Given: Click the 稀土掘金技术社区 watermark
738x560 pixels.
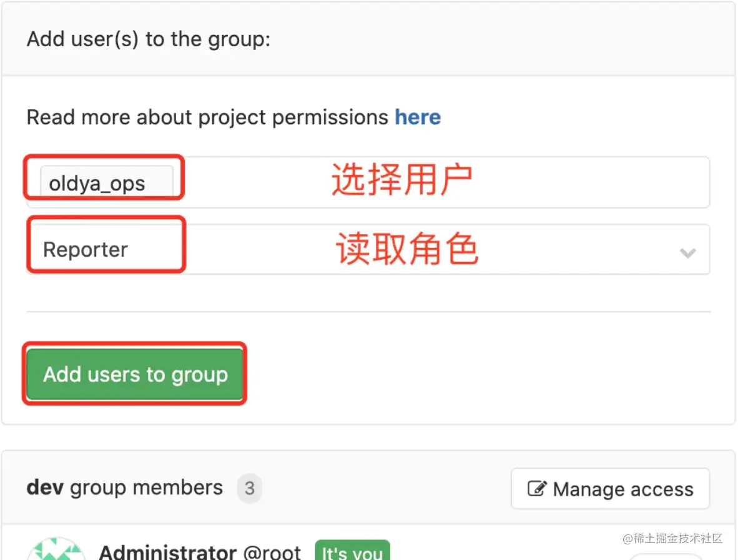Looking at the screenshot, I should point(672,538).
